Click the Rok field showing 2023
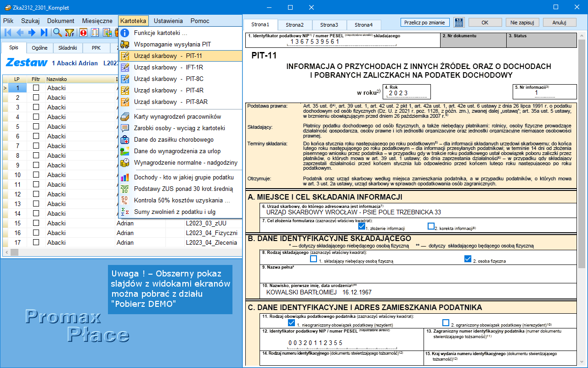This screenshot has width=588, height=368. (x=407, y=92)
